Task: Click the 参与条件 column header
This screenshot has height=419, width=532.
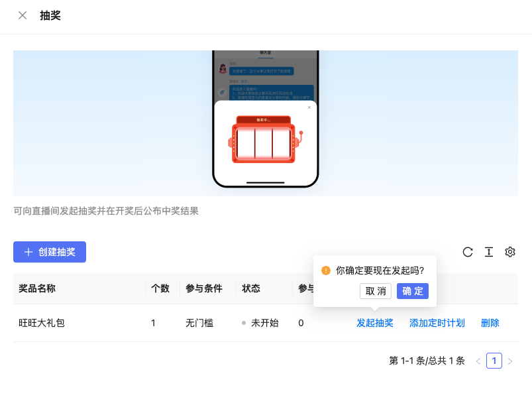Action: tap(203, 288)
